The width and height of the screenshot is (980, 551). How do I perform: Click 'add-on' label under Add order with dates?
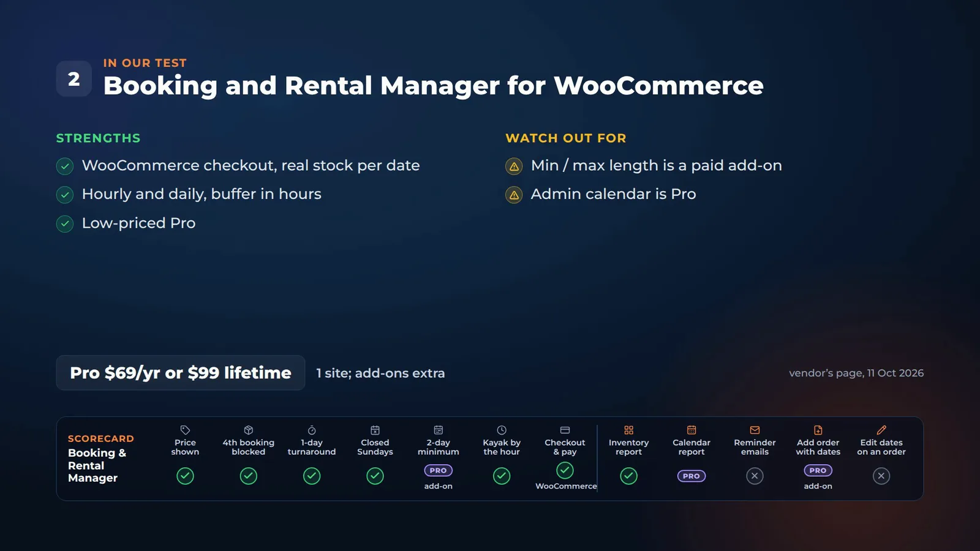(x=818, y=486)
